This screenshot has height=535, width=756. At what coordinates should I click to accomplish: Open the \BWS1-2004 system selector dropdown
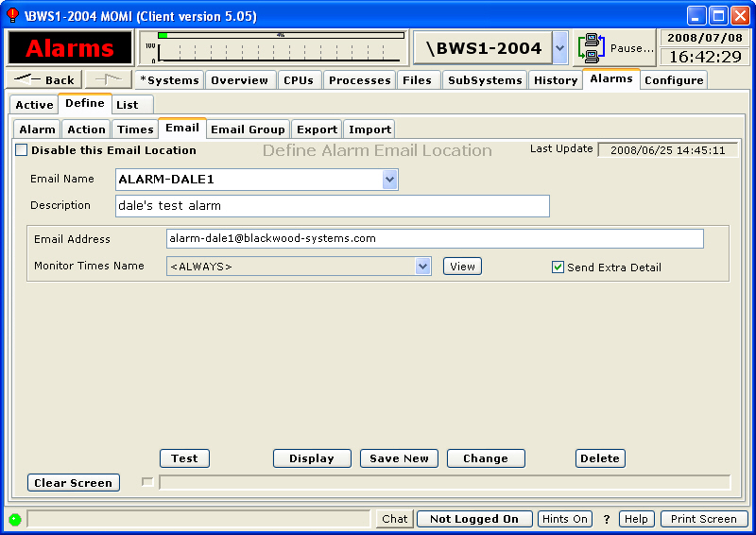pos(559,47)
